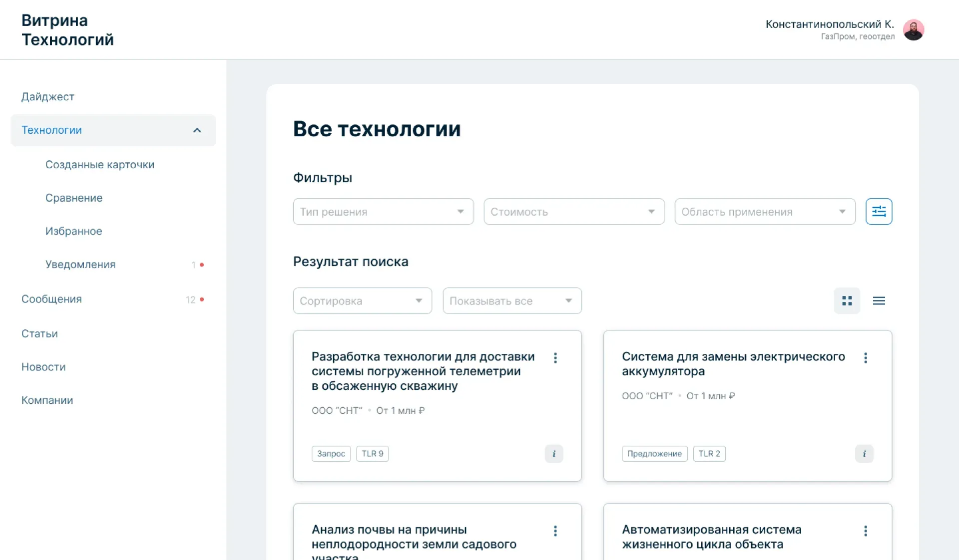Go to Статьи section

tap(39, 333)
